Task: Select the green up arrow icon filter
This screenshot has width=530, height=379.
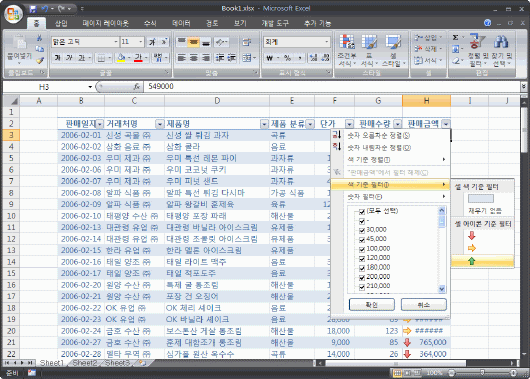Action: (x=472, y=261)
